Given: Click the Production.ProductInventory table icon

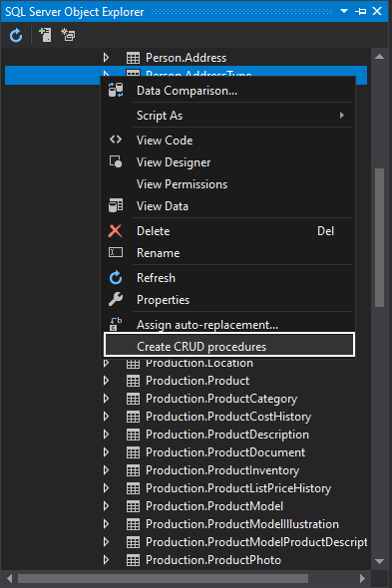Looking at the screenshot, I should click(133, 471).
